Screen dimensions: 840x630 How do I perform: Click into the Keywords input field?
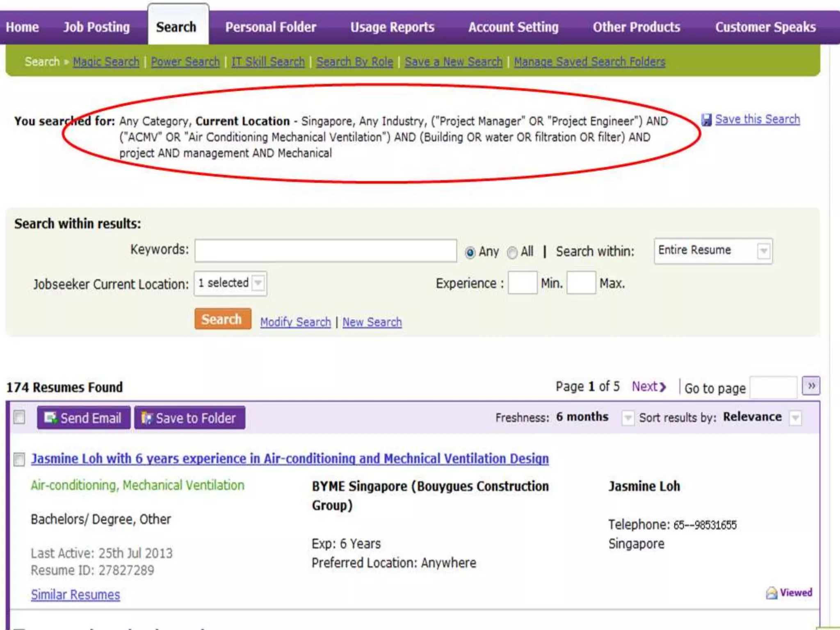tap(325, 251)
